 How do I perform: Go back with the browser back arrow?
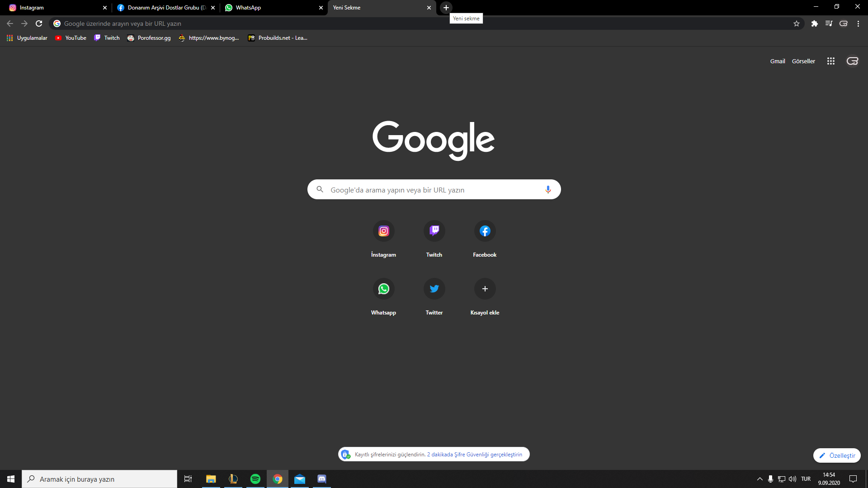[10, 23]
